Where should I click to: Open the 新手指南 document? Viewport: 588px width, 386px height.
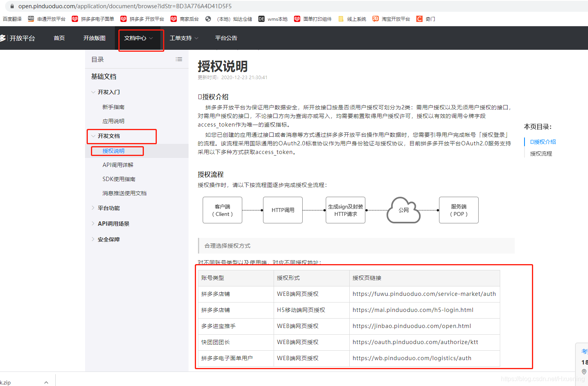click(x=113, y=107)
